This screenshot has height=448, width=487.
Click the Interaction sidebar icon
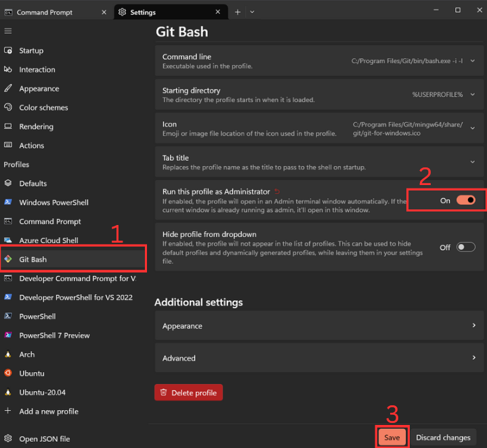point(8,69)
